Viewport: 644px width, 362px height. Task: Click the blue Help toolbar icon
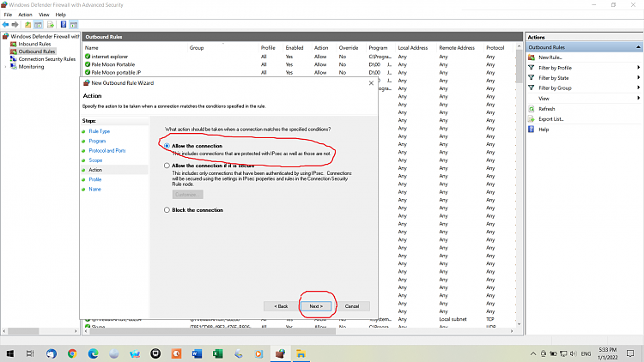[x=64, y=25]
